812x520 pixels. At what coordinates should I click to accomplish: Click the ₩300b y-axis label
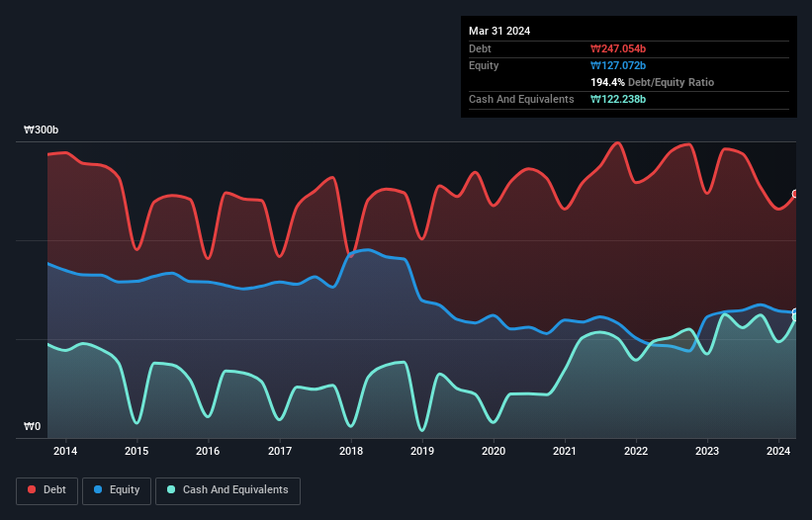click(41, 130)
